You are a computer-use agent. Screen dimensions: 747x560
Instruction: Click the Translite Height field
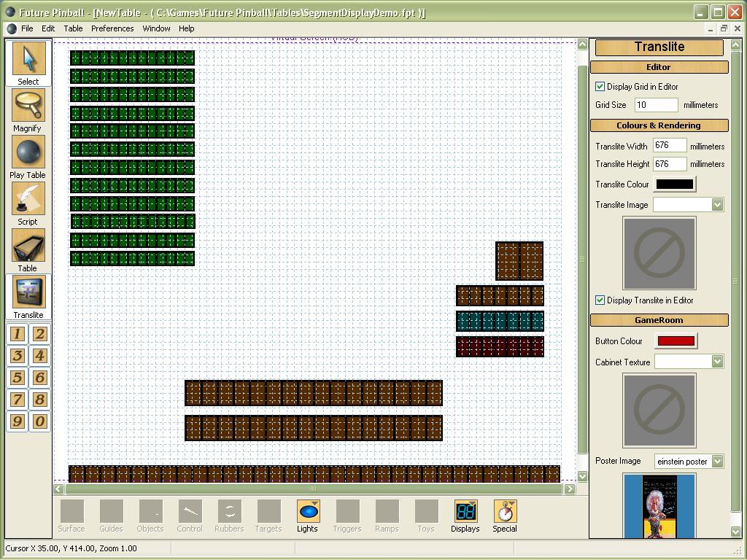[x=670, y=164]
